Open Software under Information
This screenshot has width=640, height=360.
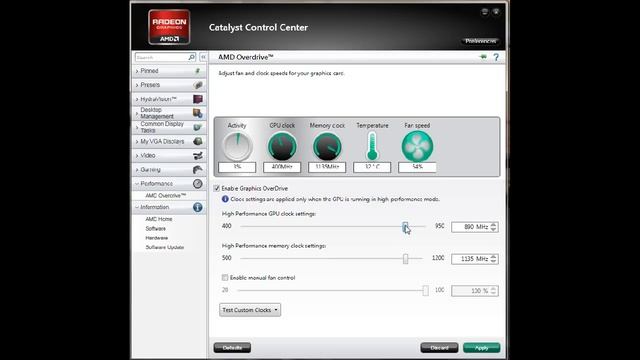[156, 229]
